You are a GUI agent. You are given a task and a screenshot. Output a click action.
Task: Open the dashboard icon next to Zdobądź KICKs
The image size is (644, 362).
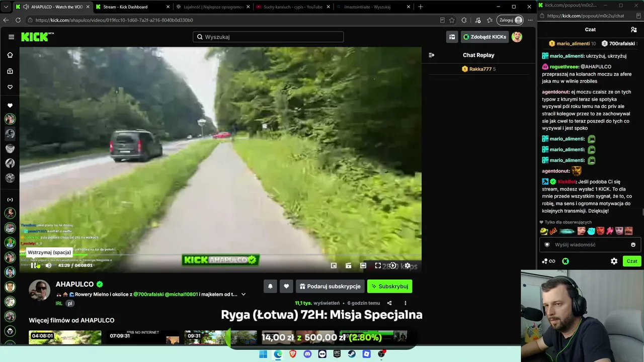pyautogui.click(x=452, y=37)
